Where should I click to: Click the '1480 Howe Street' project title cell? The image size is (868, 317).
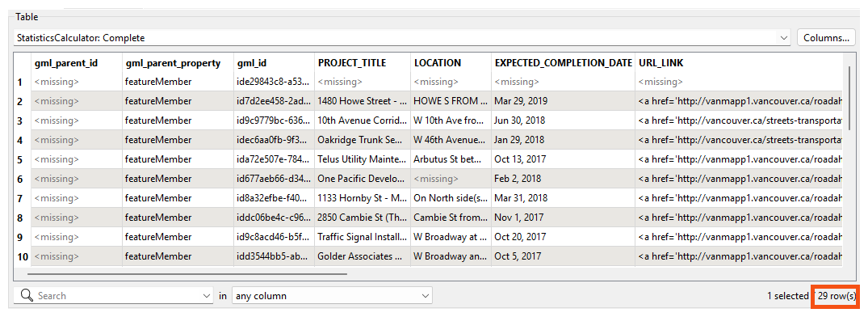click(363, 101)
